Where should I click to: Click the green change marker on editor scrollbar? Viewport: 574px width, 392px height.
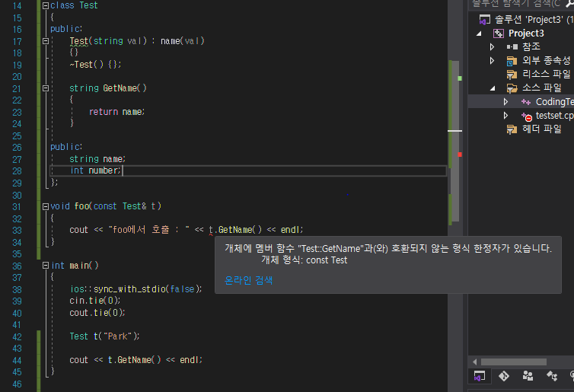(x=460, y=78)
